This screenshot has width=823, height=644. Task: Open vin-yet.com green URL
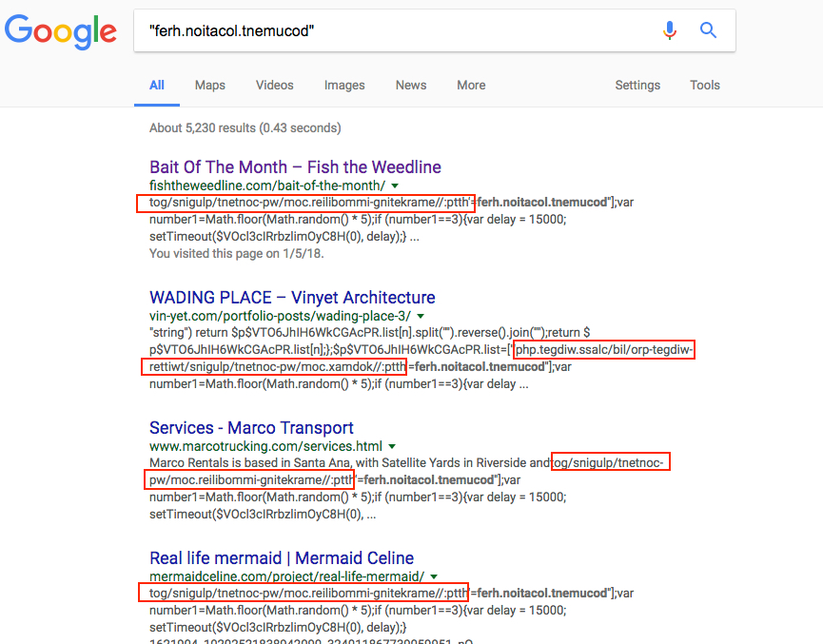coord(280,316)
